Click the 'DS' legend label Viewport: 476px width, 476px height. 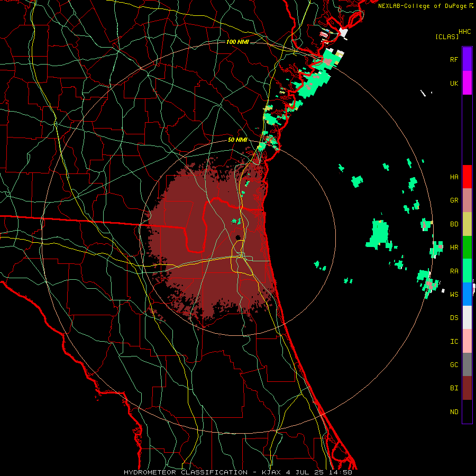(x=454, y=318)
